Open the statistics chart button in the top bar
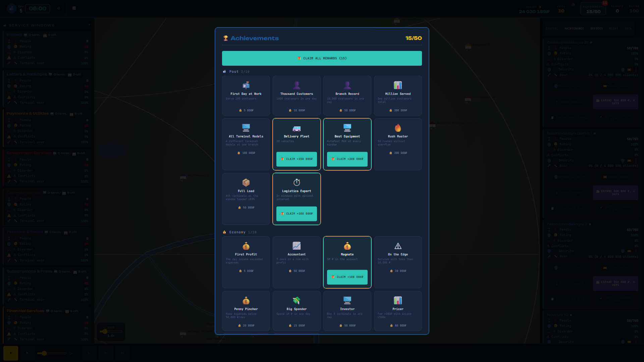The width and height of the screenshot is (644, 362). point(74,8)
